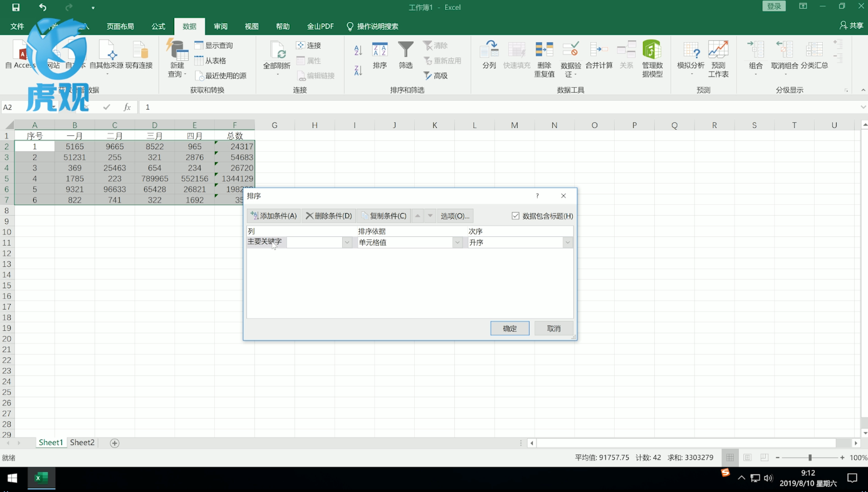This screenshot has width=868, height=492.
Task: Click the 共享 (Share) button
Action: pyautogui.click(x=851, y=26)
